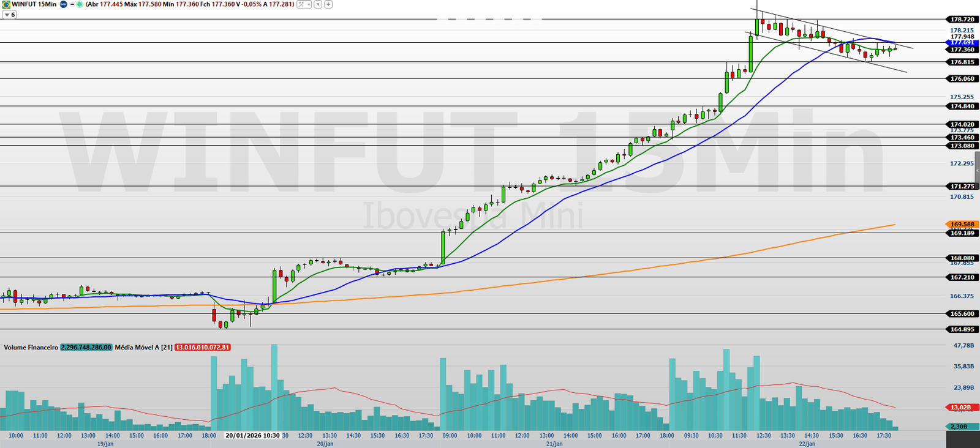The width and height of the screenshot is (980, 448).
Task: Click the Brazil flag asset icon
Action: [6, 4]
